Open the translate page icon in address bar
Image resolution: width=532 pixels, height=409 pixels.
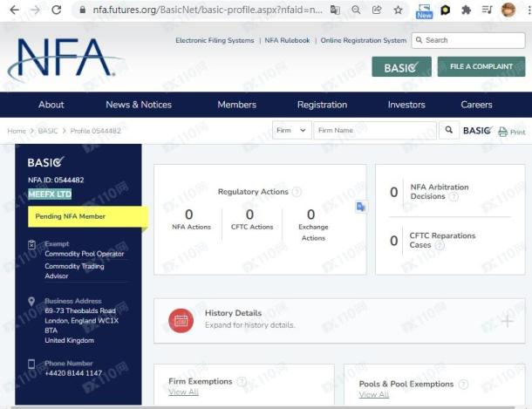(335, 10)
